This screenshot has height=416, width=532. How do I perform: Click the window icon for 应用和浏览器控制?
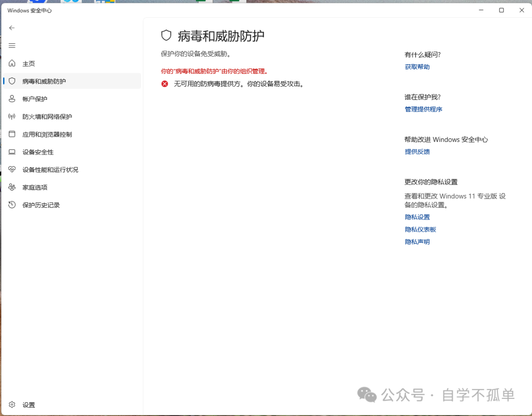[12, 134]
